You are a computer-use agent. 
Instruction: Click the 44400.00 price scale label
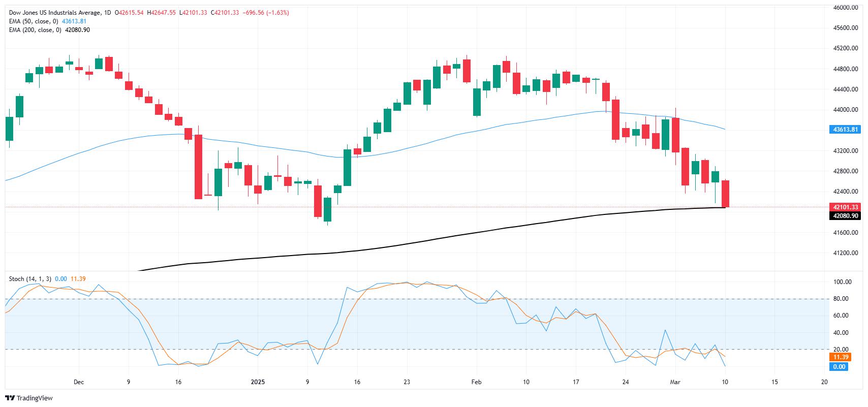click(x=847, y=89)
